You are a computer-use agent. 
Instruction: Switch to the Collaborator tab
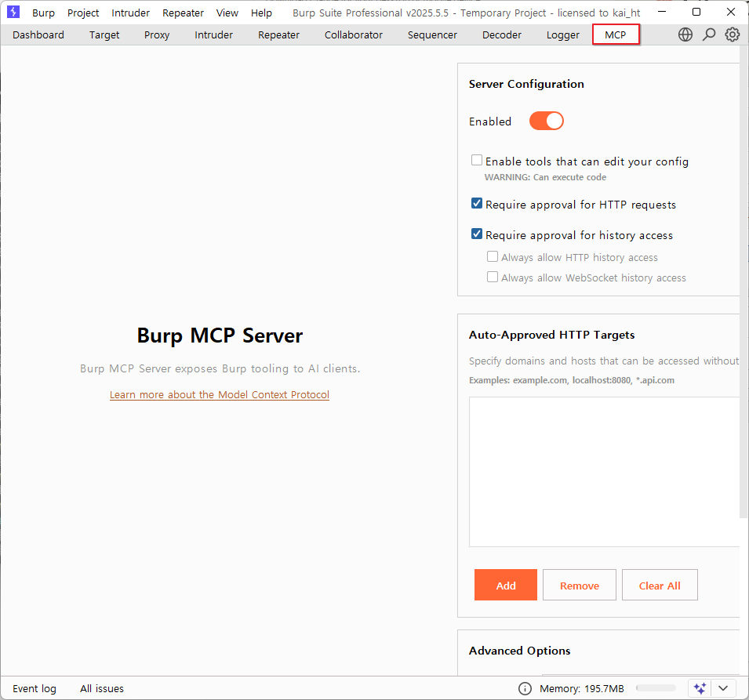point(354,34)
